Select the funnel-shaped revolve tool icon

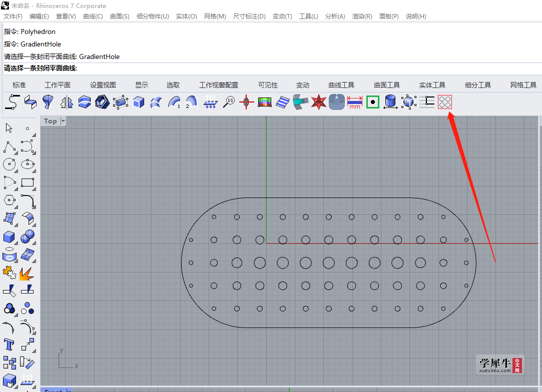(48, 102)
